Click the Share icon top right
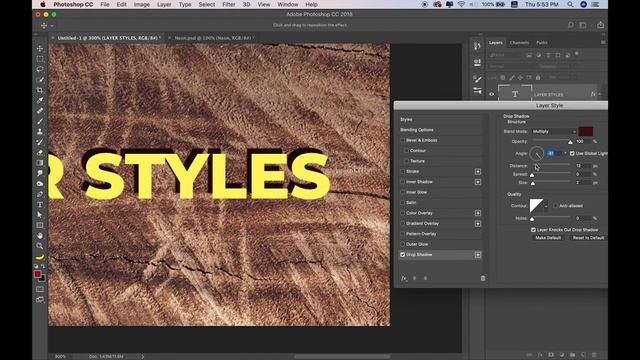The height and width of the screenshot is (360, 640). (600, 25)
